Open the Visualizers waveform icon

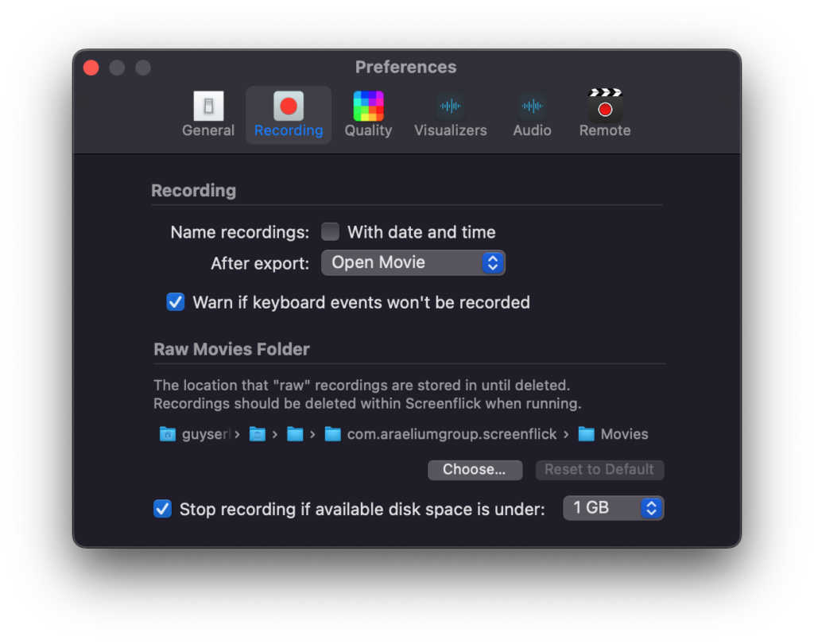[450, 106]
